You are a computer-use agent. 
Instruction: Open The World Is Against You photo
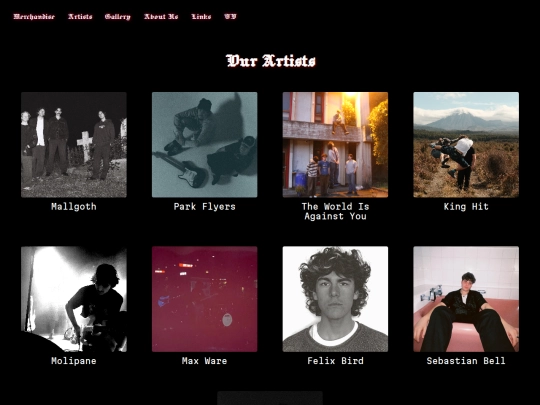[335, 145]
